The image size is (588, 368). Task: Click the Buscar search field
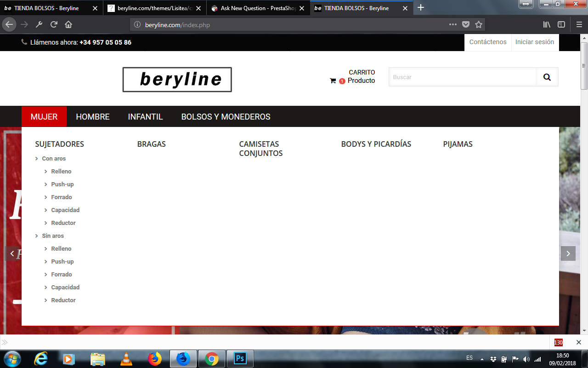click(x=463, y=77)
